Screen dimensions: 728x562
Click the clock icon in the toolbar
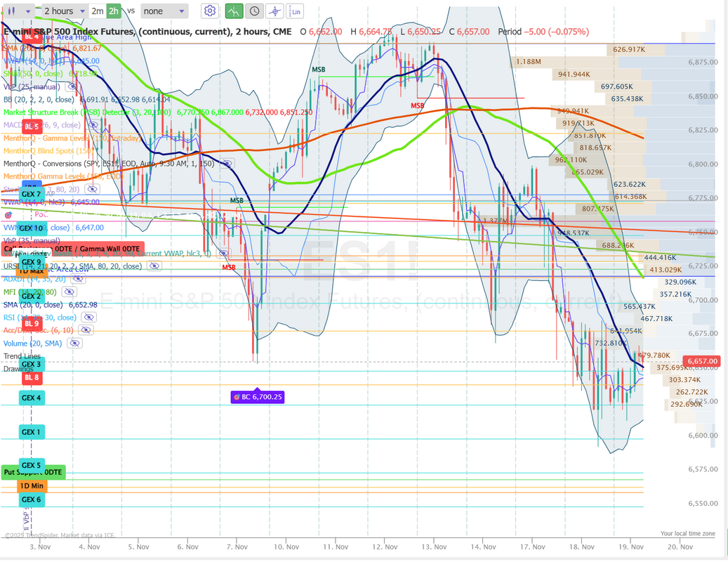253,11
